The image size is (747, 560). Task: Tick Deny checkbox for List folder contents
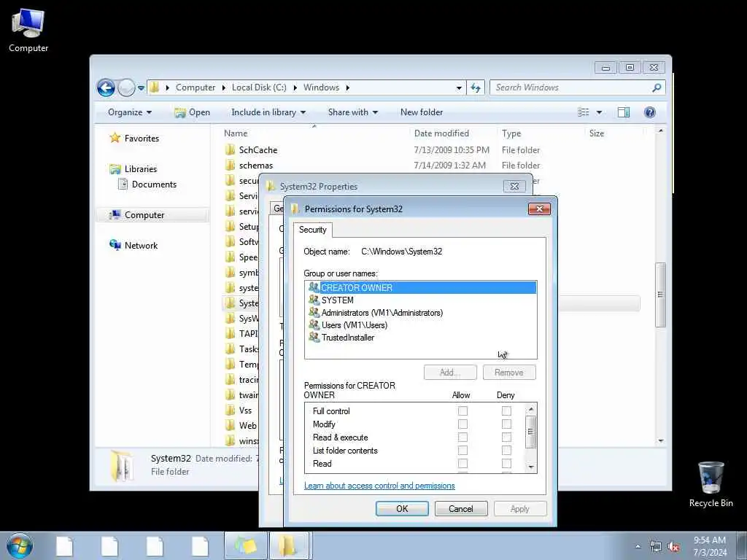pos(506,451)
